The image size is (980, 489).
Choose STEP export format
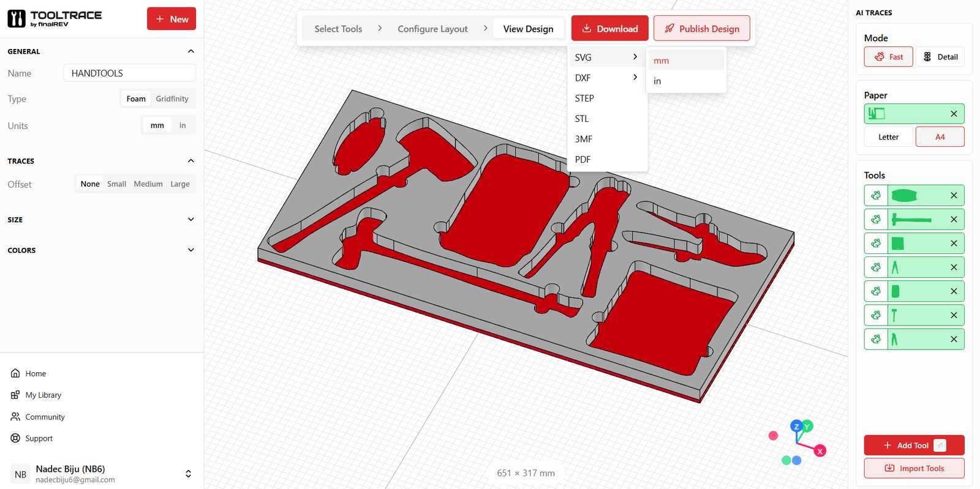[607, 98]
